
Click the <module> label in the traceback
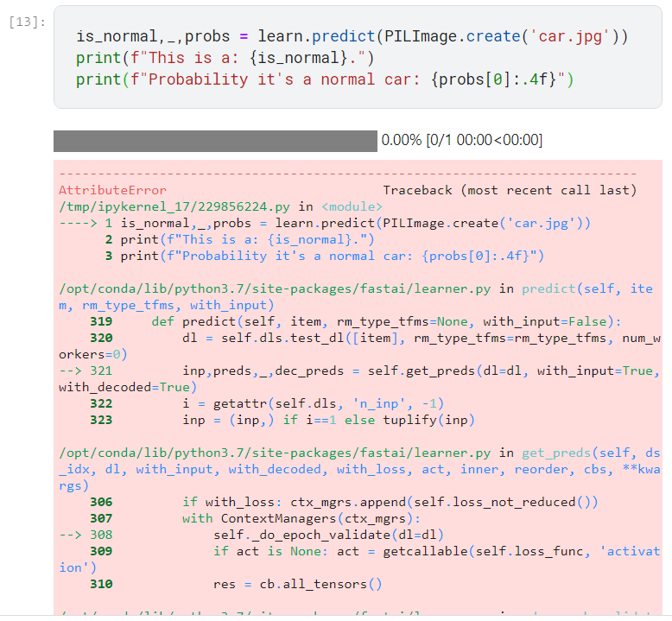pos(352,206)
